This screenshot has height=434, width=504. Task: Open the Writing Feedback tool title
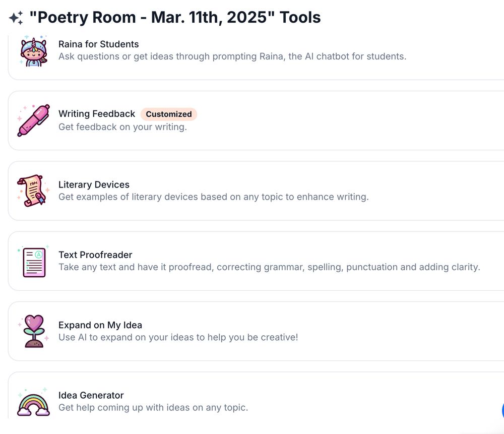pyautogui.click(x=97, y=113)
